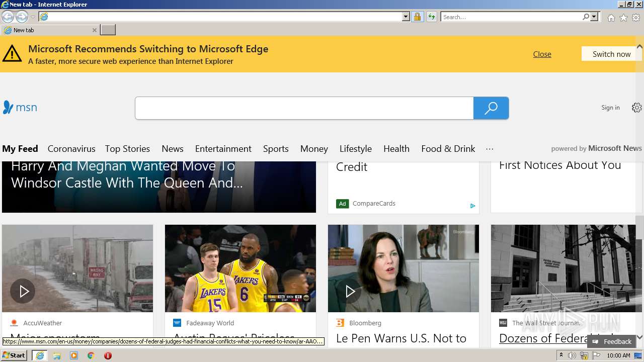The width and height of the screenshot is (644, 362).
Task: Open Favorites star icon
Action: pyautogui.click(x=623, y=18)
